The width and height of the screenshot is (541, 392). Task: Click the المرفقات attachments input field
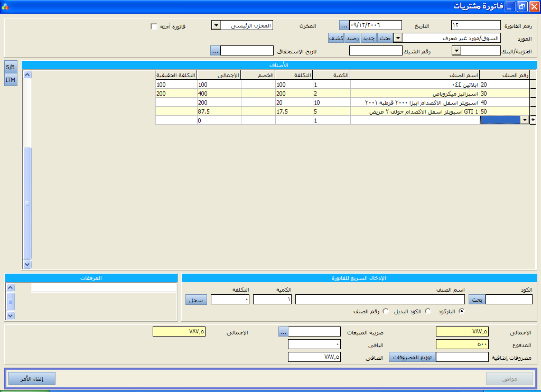[x=104, y=287]
